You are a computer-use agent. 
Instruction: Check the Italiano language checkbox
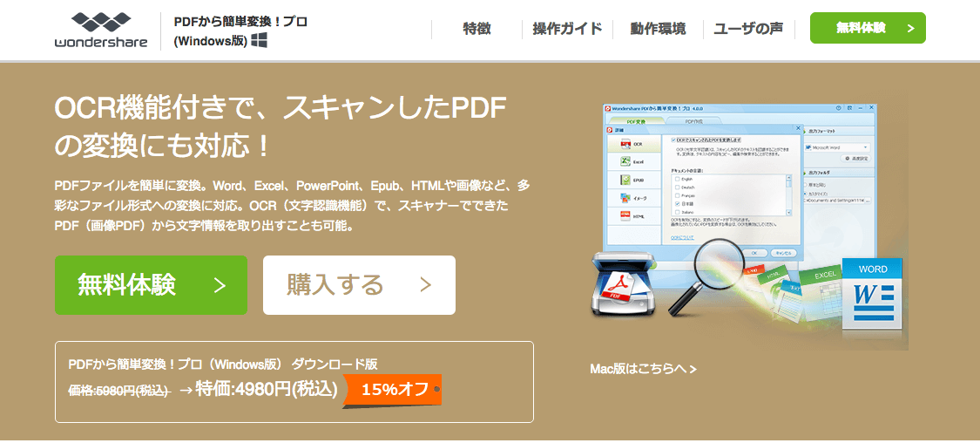pos(678,212)
